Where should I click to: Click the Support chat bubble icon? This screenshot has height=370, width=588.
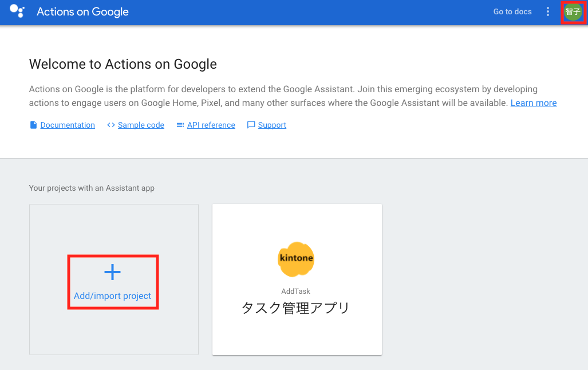tap(251, 125)
